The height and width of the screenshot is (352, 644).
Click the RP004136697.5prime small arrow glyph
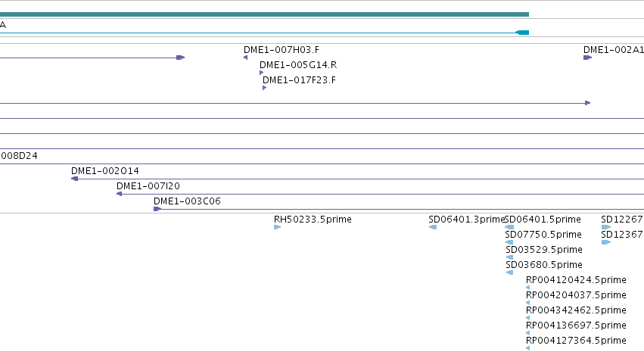pyautogui.click(x=527, y=334)
